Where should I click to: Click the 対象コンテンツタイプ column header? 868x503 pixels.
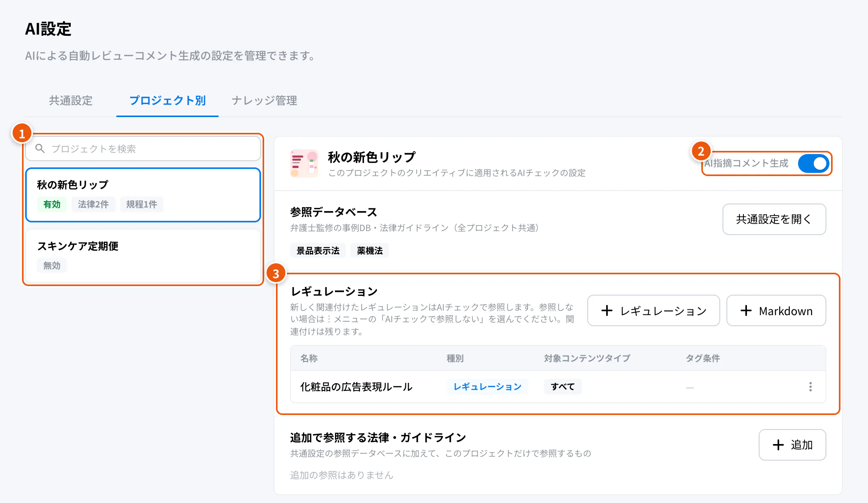pos(587,358)
